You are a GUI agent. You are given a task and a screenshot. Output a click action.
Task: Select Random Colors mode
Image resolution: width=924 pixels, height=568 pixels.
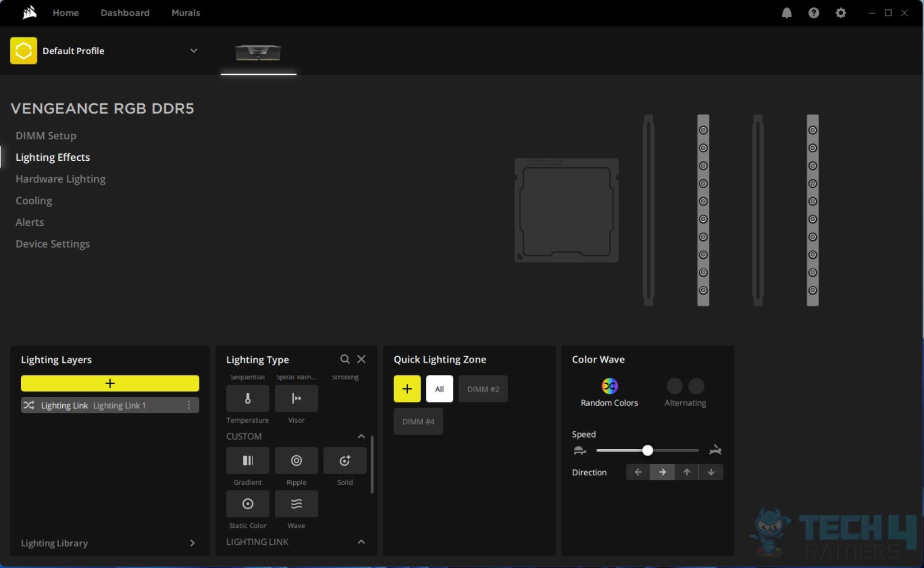pyautogui.click(x=609, y=393)
